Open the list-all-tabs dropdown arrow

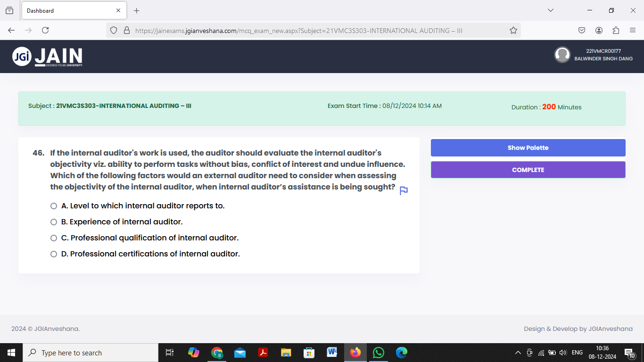(x=551, y=10)
